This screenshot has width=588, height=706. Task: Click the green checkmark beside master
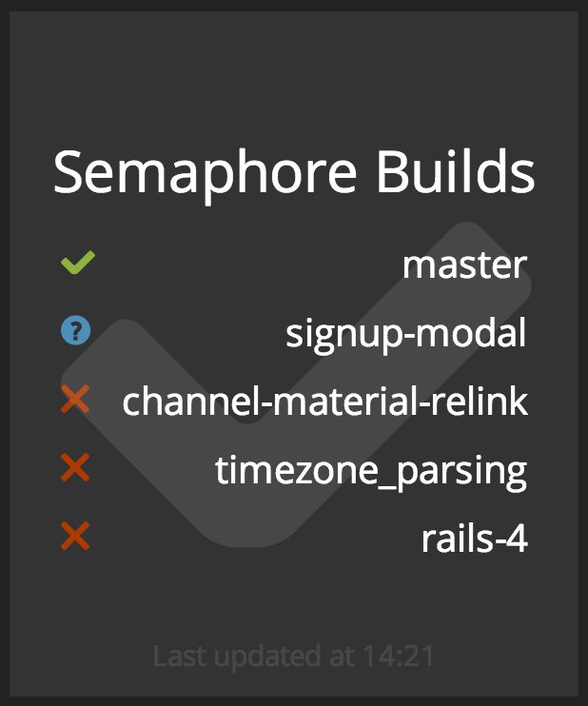coord(77,263)
